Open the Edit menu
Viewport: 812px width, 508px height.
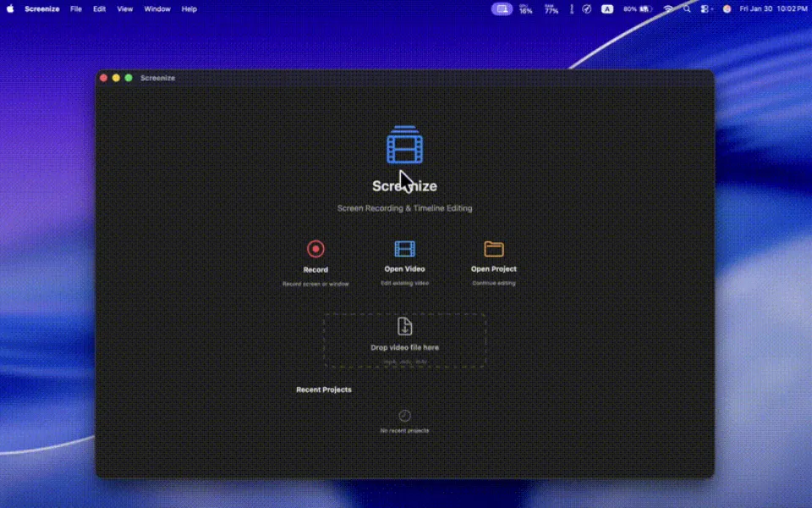(100, 8)
